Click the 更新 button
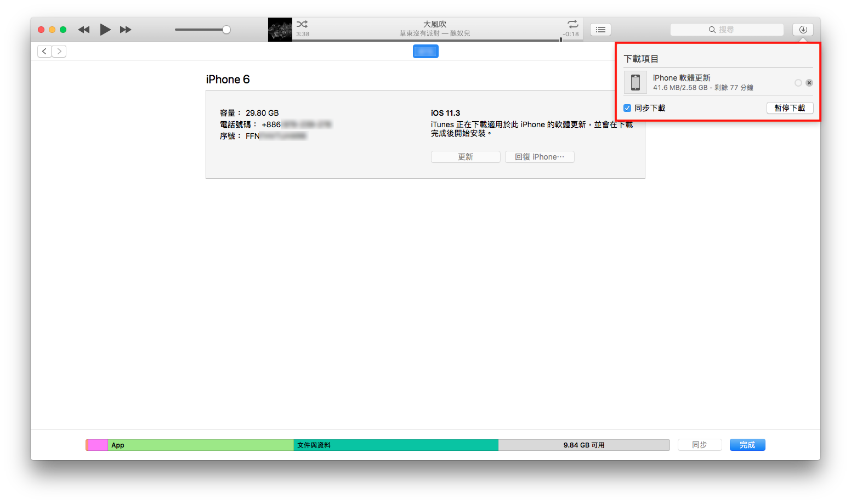Screen dimensions: 851x504 coord(466,157)
